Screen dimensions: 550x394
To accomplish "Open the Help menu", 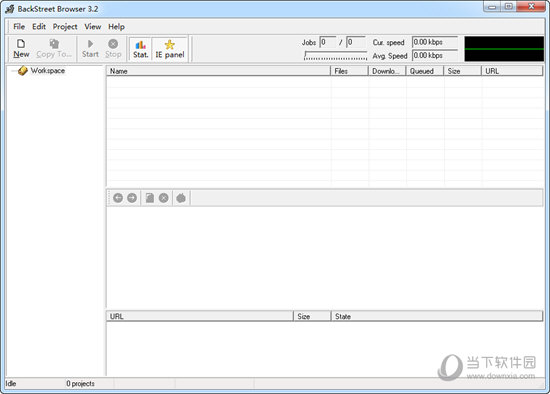I will [x=116, y=27].
